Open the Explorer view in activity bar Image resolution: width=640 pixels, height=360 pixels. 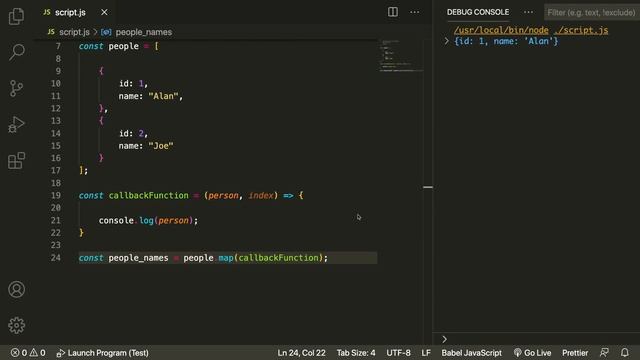click(16, 16)
